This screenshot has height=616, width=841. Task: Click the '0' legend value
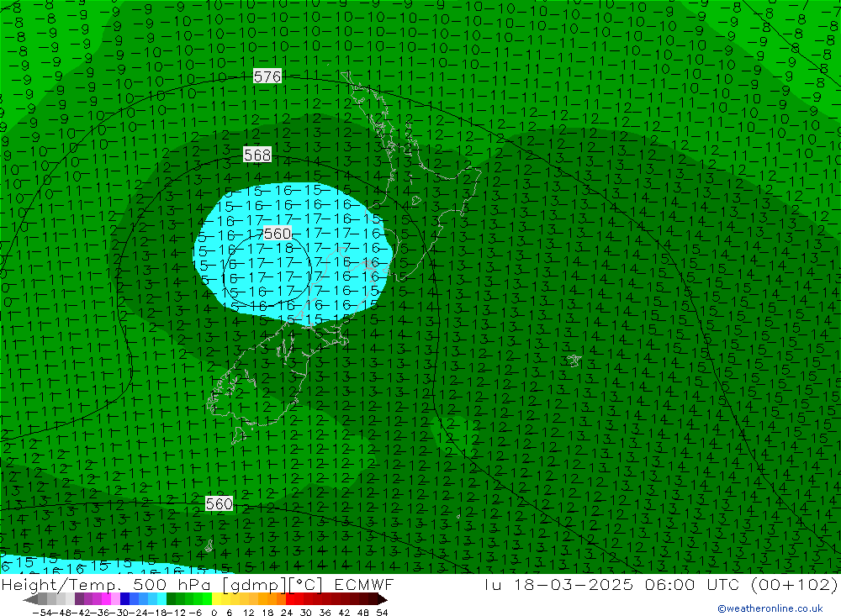[214, 613]
